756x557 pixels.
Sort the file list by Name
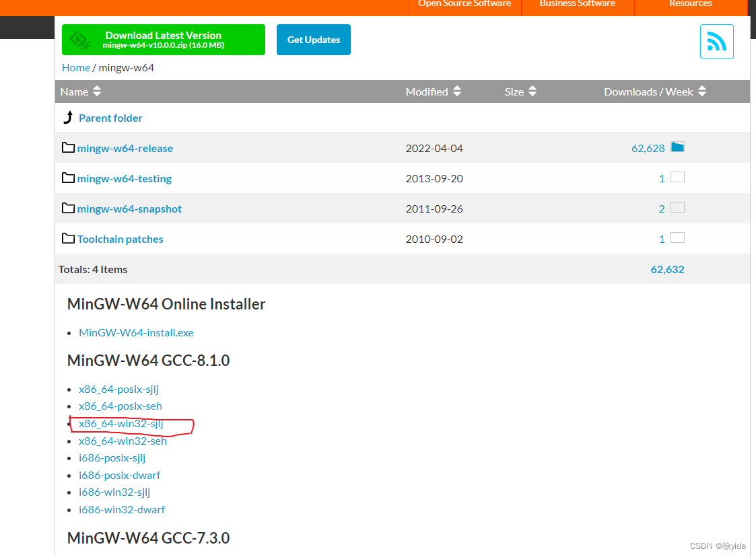(x=81, y=91)
